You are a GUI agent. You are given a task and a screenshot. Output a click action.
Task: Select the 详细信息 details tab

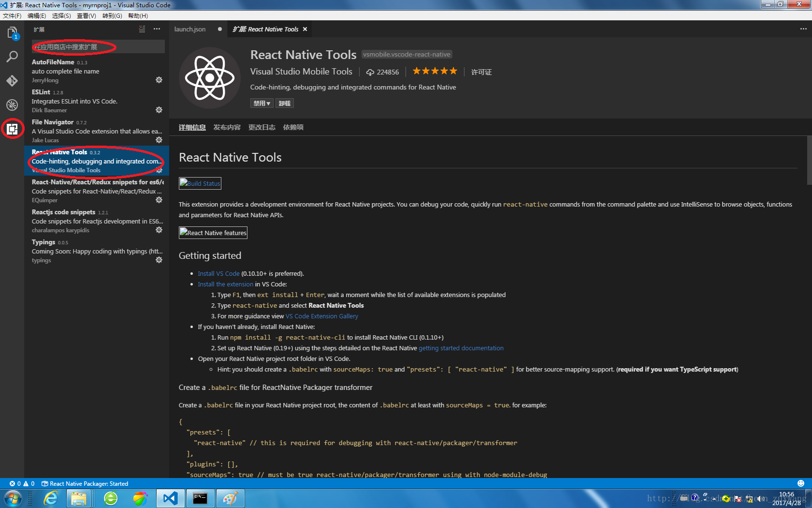point(192,127)
